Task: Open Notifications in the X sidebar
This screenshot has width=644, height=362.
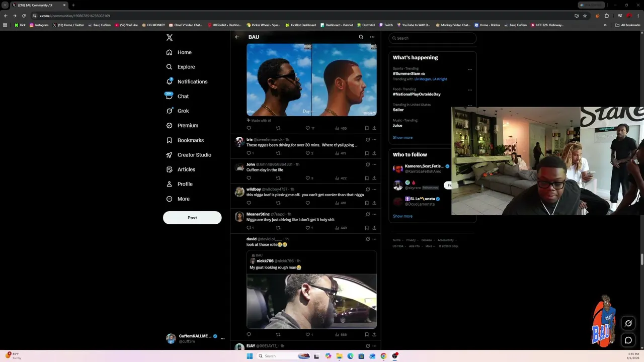Action: tap(187, 81)
